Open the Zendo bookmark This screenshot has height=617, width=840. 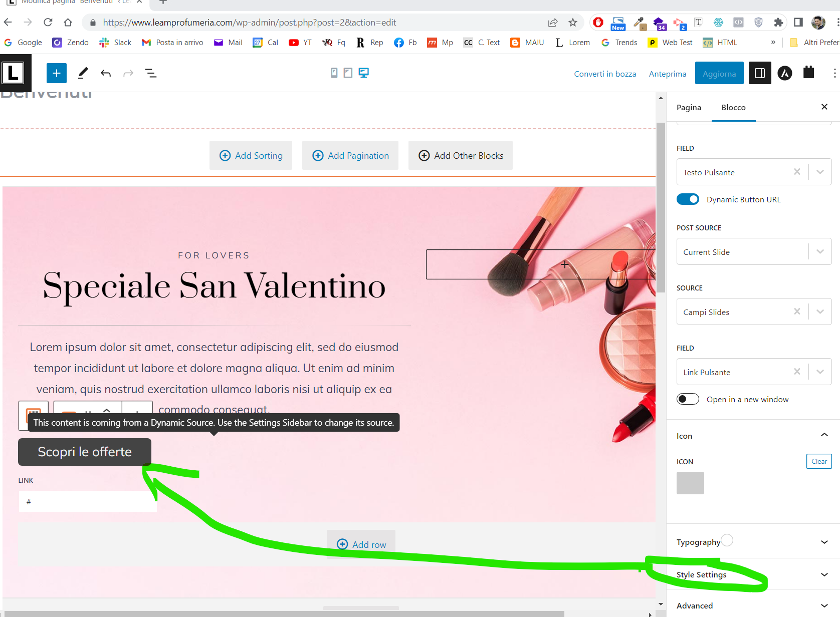click(71, 43)
